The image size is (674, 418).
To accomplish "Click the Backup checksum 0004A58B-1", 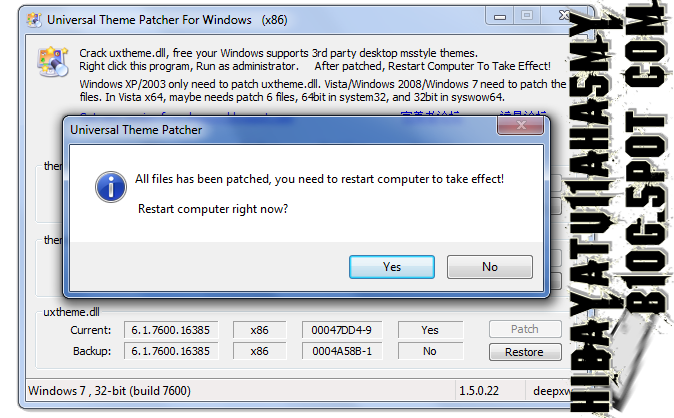I will tap(342, 351).
